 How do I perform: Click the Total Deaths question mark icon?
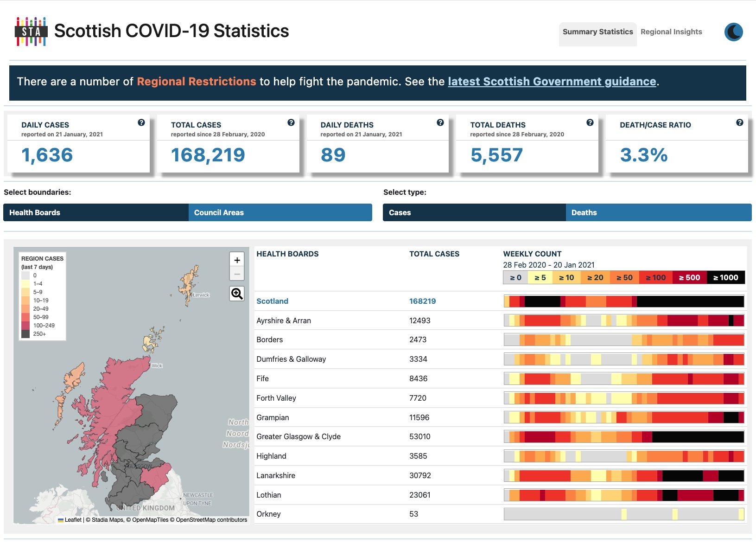(x=590, y=123)
